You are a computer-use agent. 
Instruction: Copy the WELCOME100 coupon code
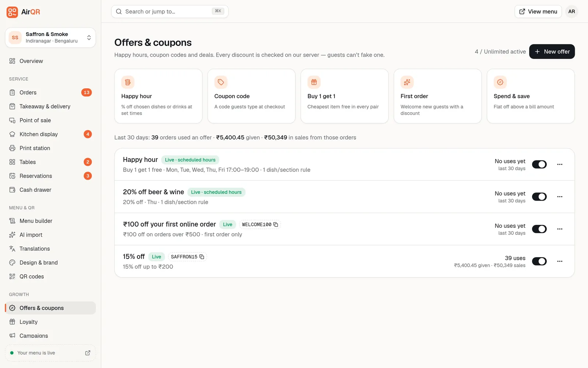[x=276, y=224]
